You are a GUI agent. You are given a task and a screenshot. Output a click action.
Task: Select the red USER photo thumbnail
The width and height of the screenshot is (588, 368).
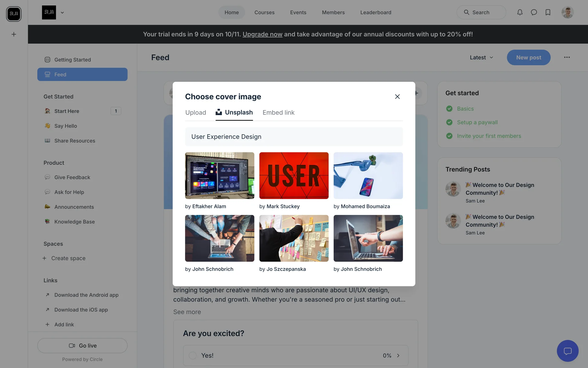(294, 175)
